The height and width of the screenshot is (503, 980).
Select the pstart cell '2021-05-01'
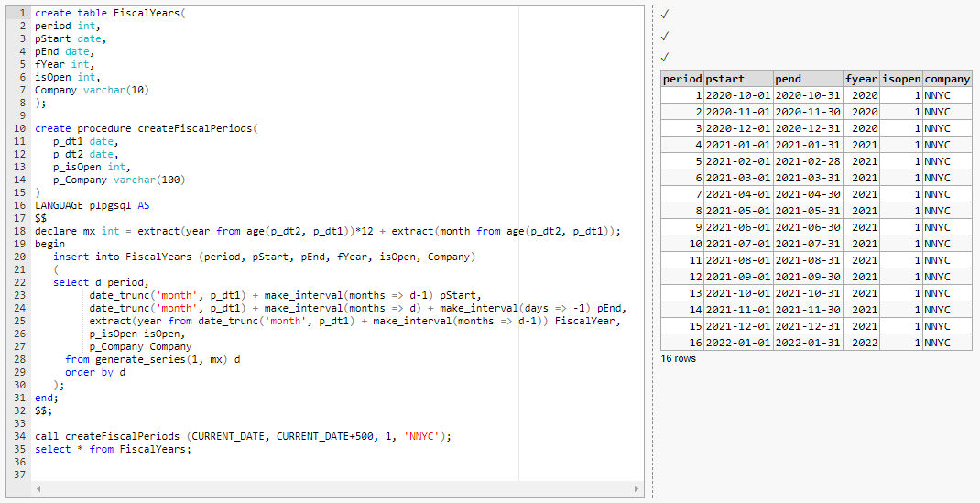tap(738, 211)
